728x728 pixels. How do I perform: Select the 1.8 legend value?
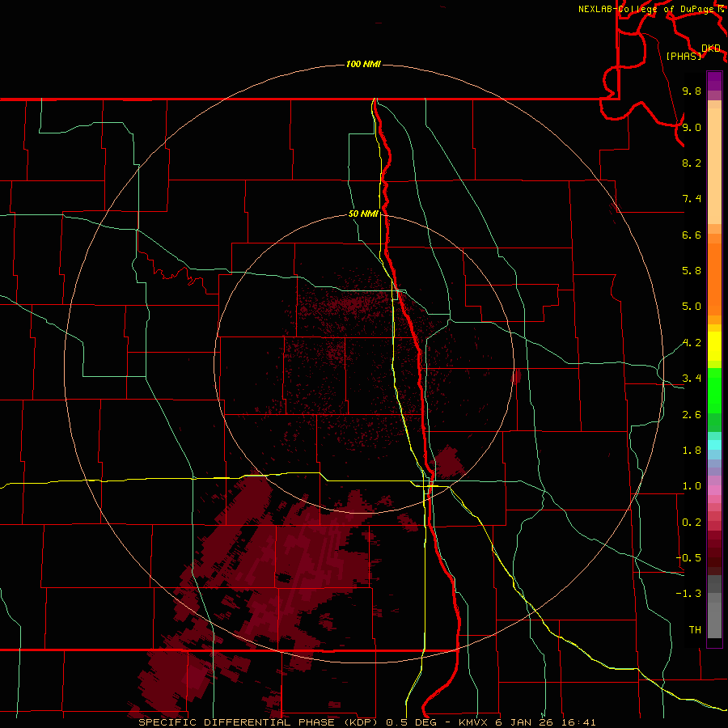coord(692,451)
